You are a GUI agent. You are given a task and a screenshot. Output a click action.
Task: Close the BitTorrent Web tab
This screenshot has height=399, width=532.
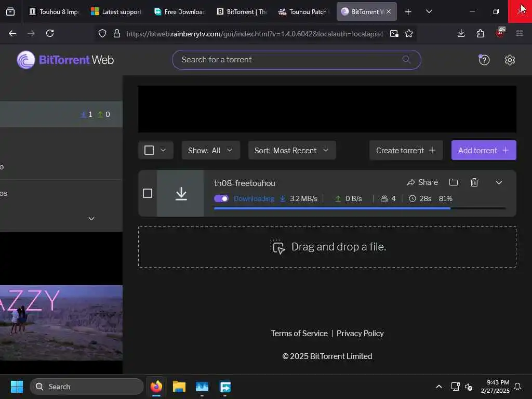389,12
